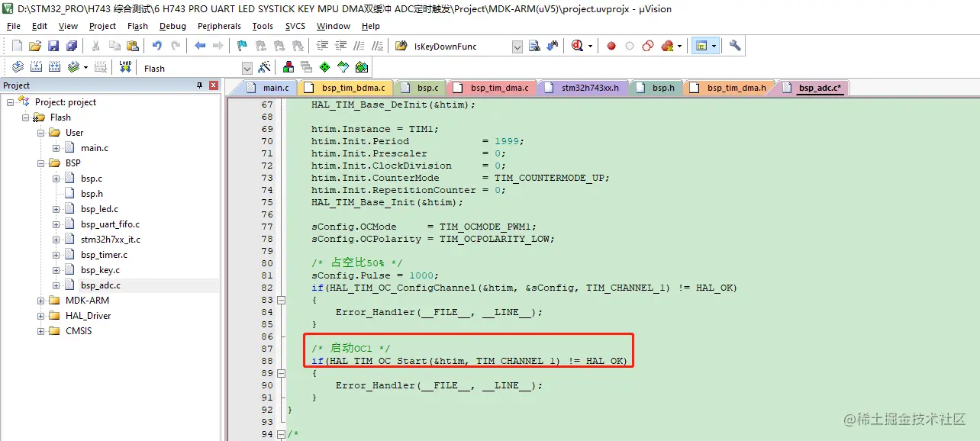Select bsp.h in project tree

tap(92, 194)
